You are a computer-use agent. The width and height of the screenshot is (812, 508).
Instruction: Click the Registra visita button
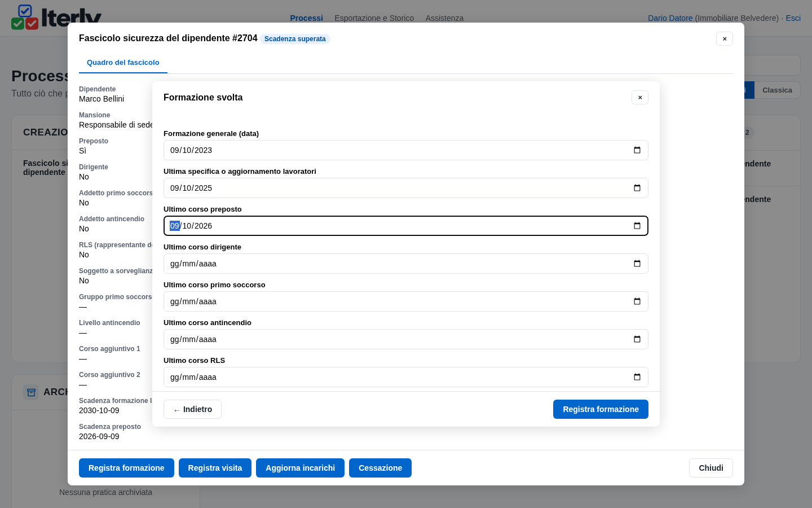point(215,468)
